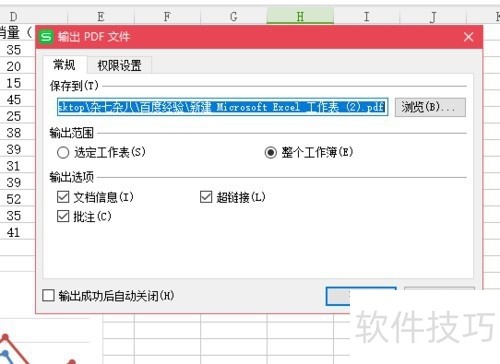Select column G header in spreadsheet
500x364 pixels.
(x=233, y=16)
